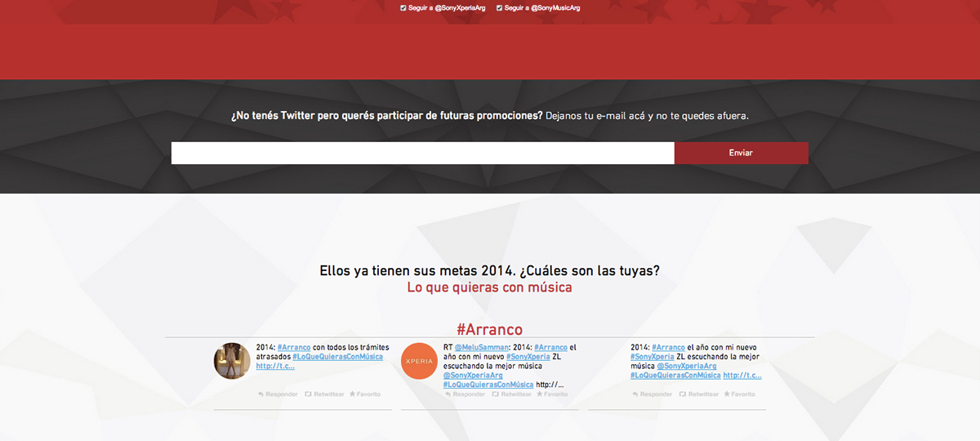Image resolution: width=980 pixels, height=441 pixels.
Task: Click Retwittear icon on the first tweet
Action: [x=309, y=394]
